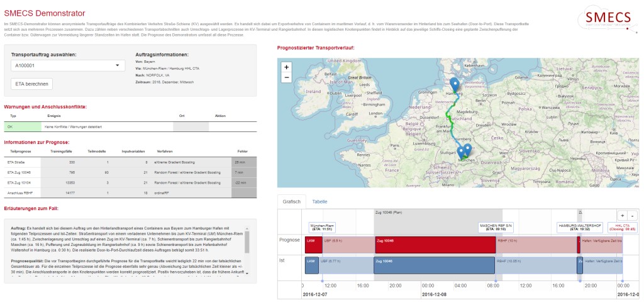Zoom out the timeline with minus button
644x305 pixels.
click(632, 215)
